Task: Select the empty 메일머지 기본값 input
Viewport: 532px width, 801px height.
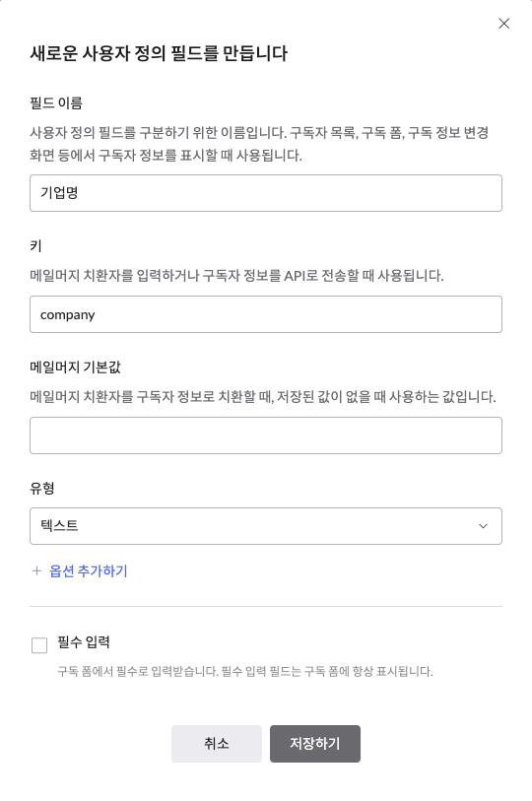Action: pos(266,435)
